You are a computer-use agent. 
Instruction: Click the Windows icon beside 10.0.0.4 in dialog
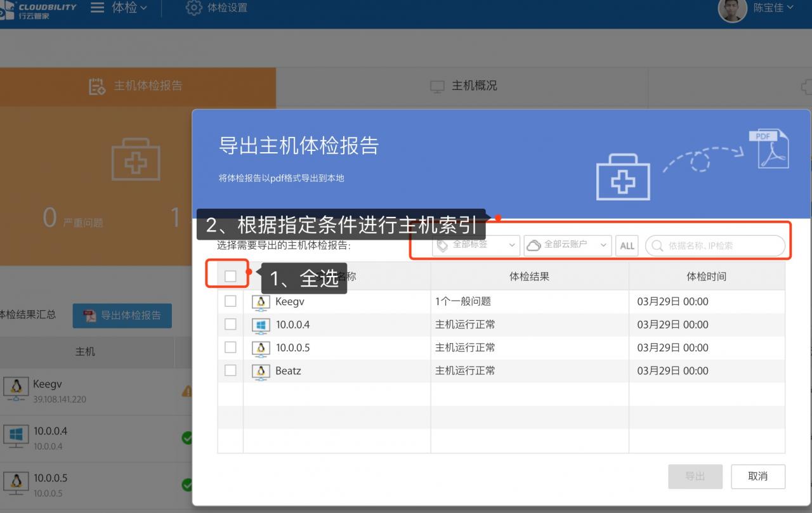point(261,325)
